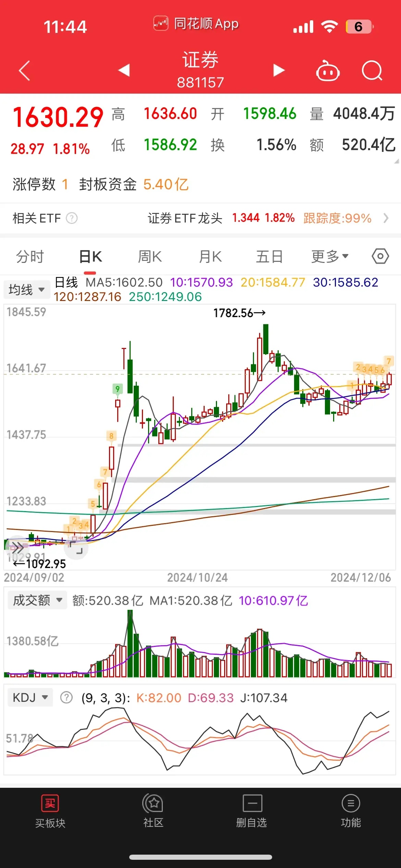
Task: Switch to 五日 tab
Action: [269, 256]
